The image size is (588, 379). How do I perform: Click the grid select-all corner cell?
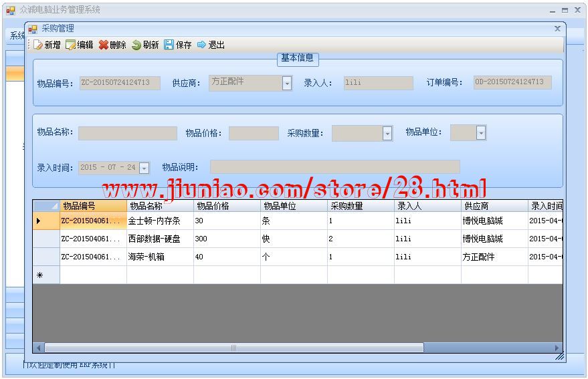click(x=47, y=206)
